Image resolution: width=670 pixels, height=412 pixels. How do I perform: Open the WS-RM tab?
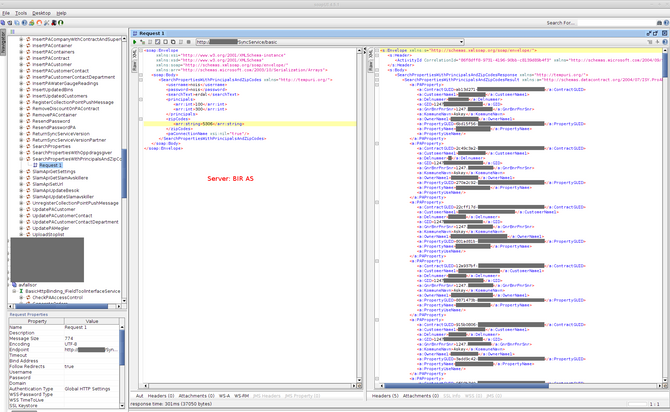(241, 396)
